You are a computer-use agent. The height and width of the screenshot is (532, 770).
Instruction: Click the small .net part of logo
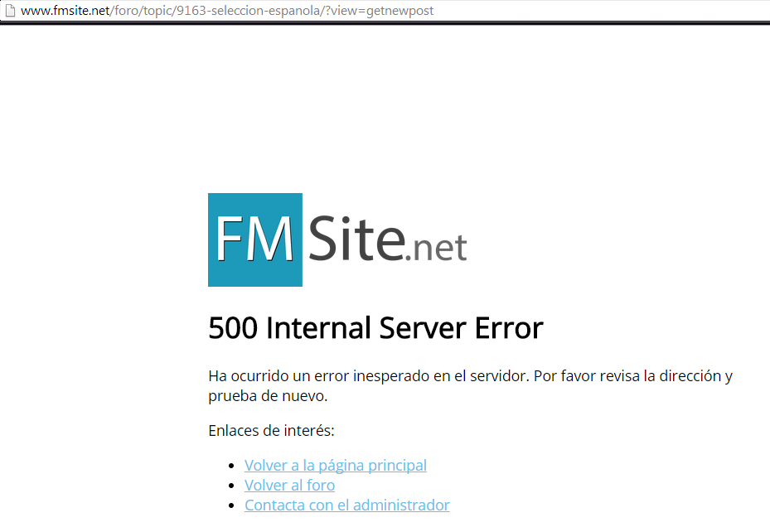point(436,247)
